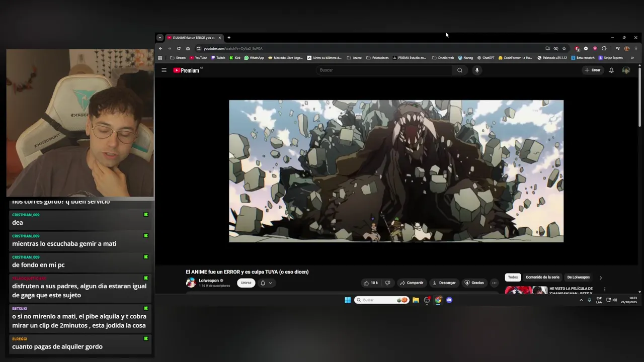Reload the page in Chrome
The image size is (644, 362).
tap(179, 48)
